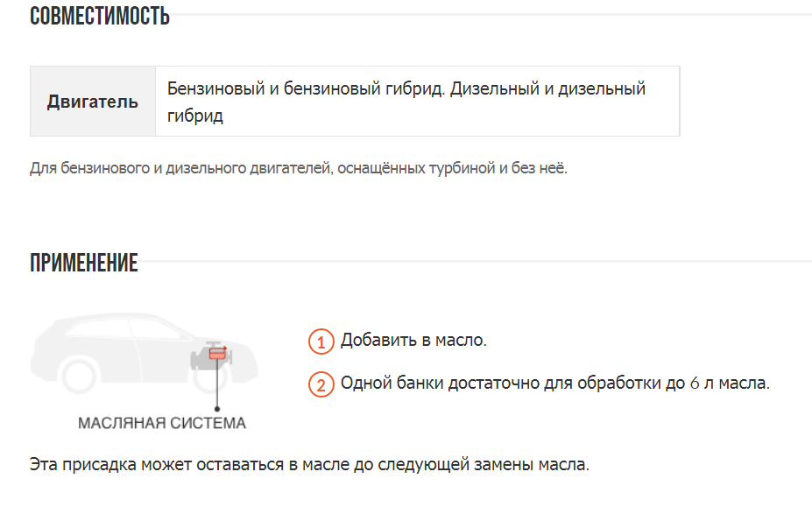The image size is (812, 507).
Task: Click the circled number 2 step icon
Action: coord(321,384)
